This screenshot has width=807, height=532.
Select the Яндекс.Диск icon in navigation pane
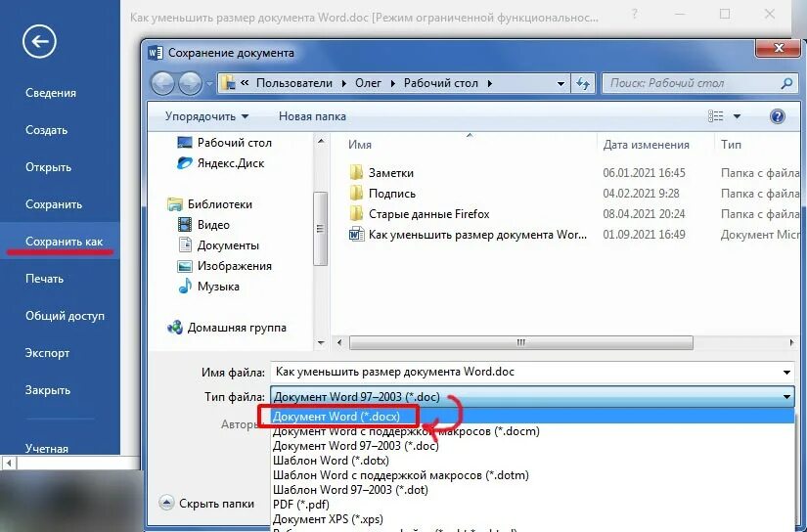pos(184,163)
